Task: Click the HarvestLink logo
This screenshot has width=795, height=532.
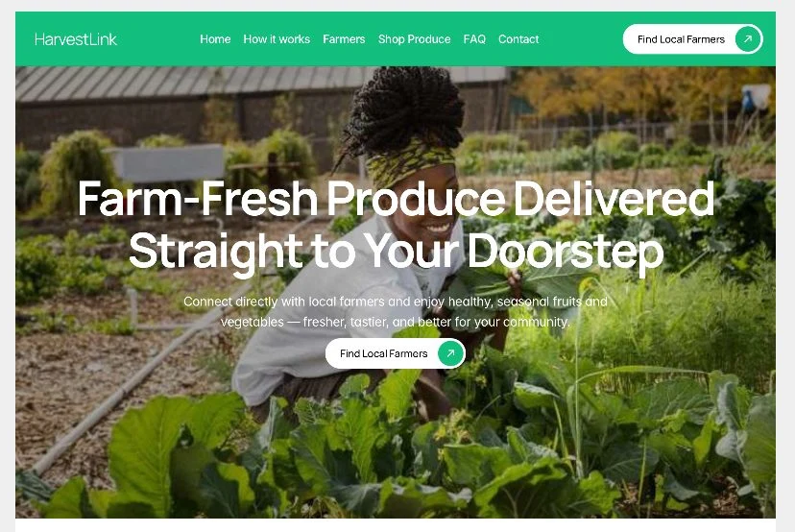Action: click(76, 39)
